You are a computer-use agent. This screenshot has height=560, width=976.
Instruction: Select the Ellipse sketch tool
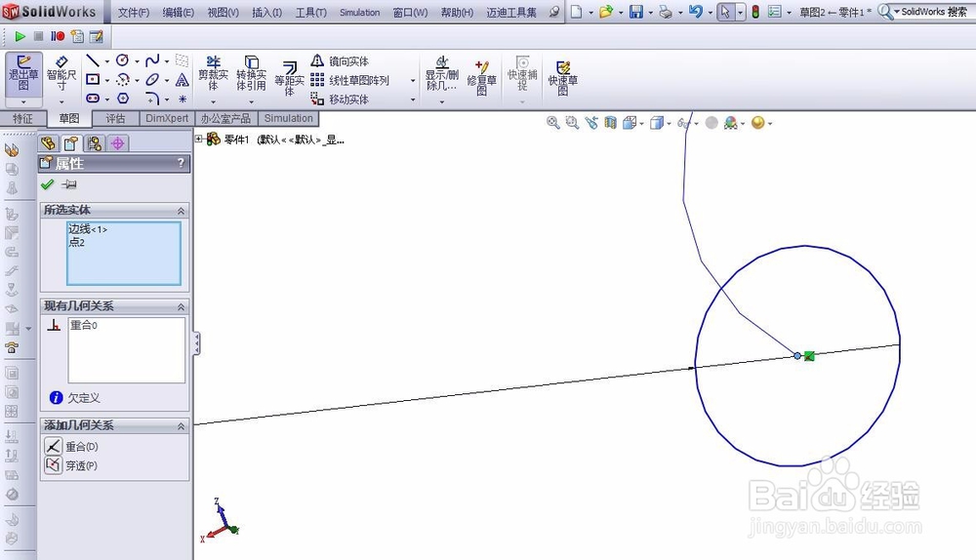click(152, 80)
